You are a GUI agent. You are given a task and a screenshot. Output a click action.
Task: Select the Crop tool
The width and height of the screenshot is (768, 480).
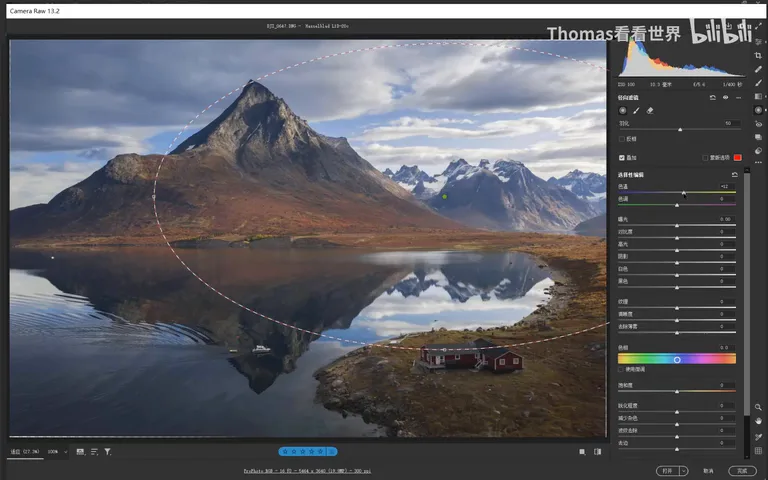coord(759,55)
